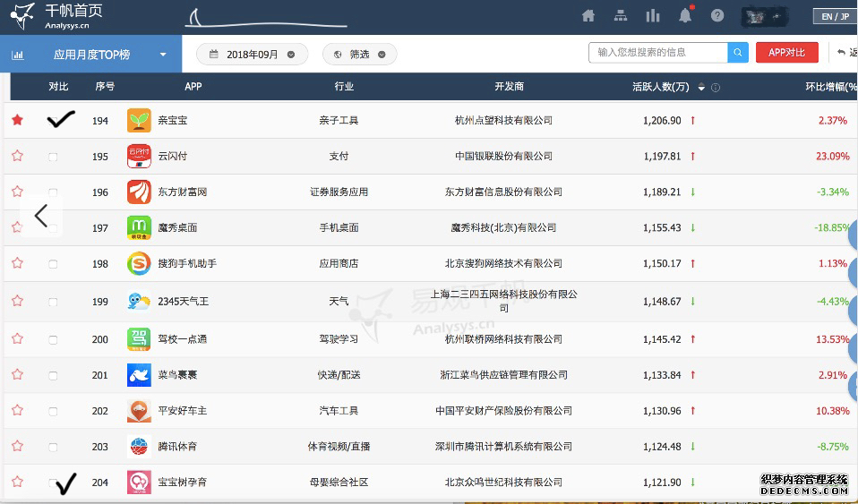The width and height of the screenshot is (858, 504).
Task: Click the 云闪付 app icon
Action: [139, 156]
